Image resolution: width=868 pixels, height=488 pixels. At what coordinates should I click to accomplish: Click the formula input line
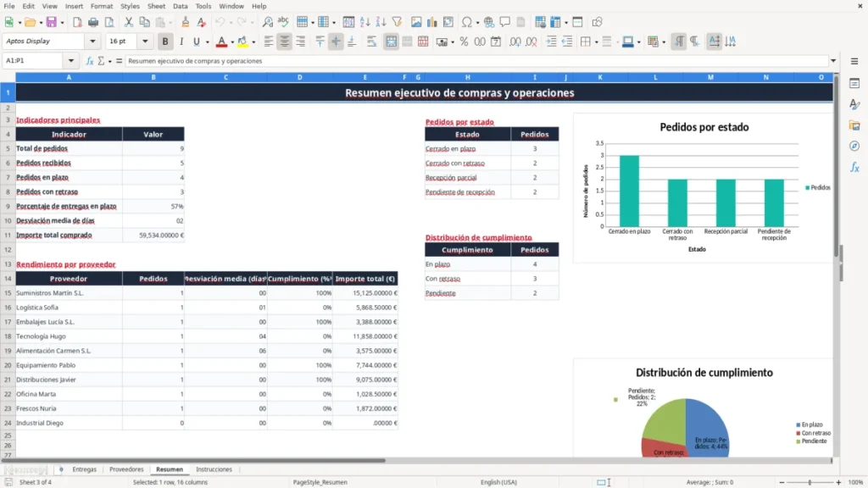476,61
